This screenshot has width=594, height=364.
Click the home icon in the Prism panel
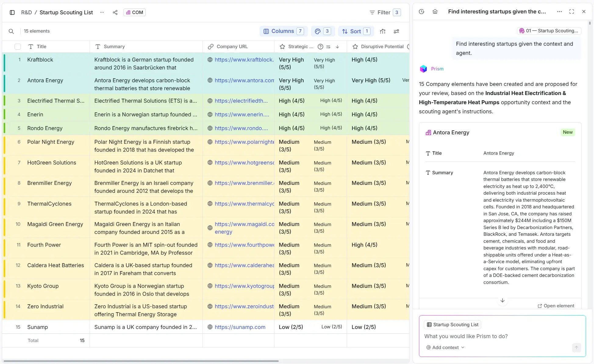coord(435,12)
